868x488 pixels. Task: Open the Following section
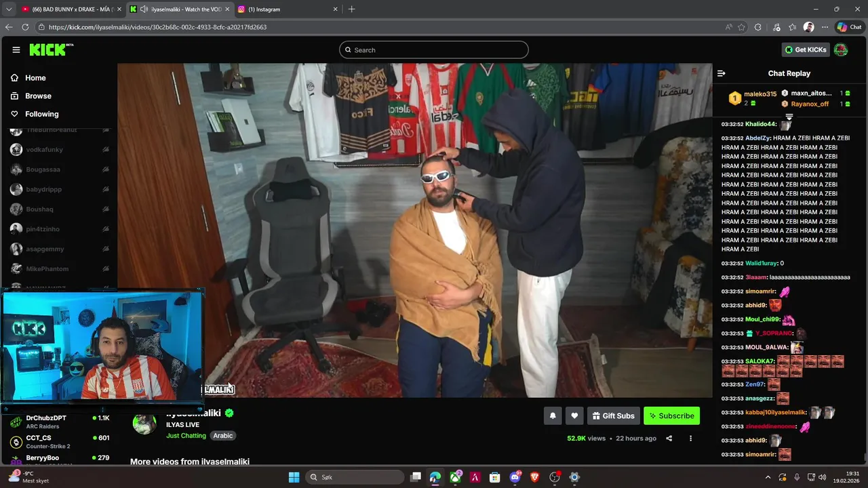(42, 114)
